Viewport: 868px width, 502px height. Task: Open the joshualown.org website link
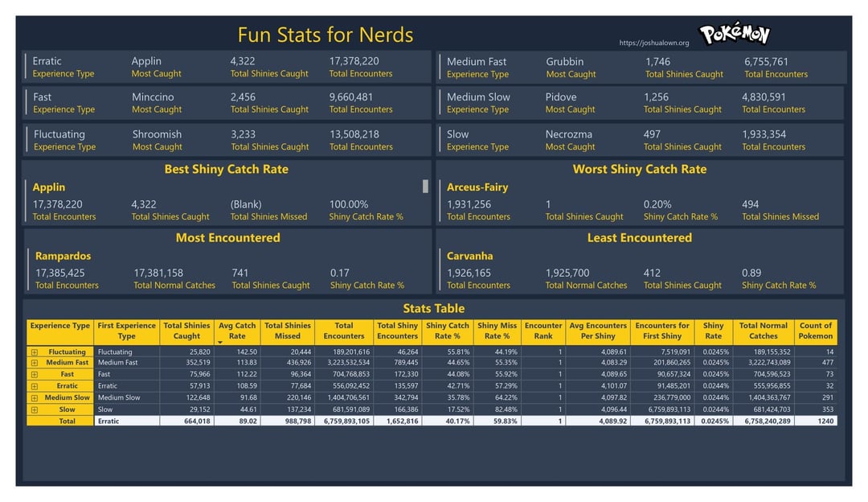coord(653,43)
